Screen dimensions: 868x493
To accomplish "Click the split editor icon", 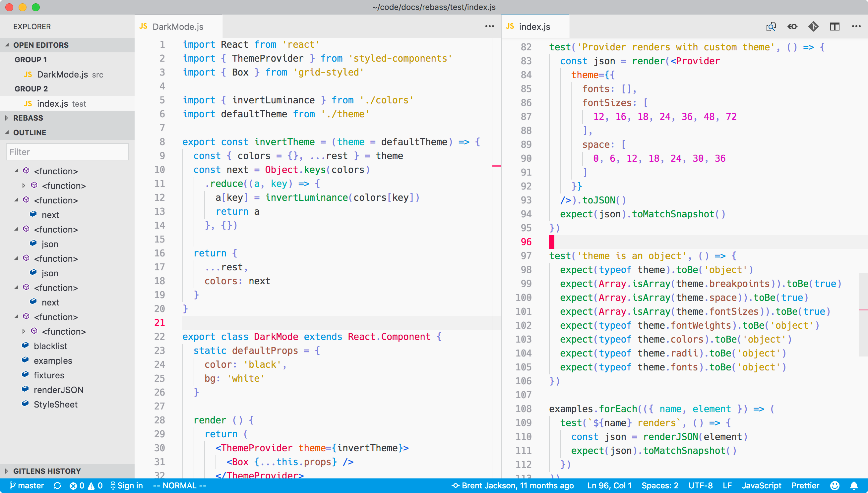I will [x=835, y=27].
